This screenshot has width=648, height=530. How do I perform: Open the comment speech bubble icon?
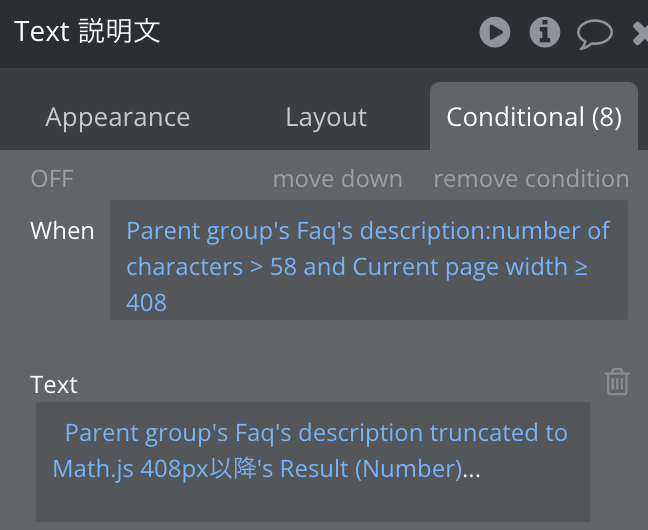pyautogui.click(x=595, y=34)
